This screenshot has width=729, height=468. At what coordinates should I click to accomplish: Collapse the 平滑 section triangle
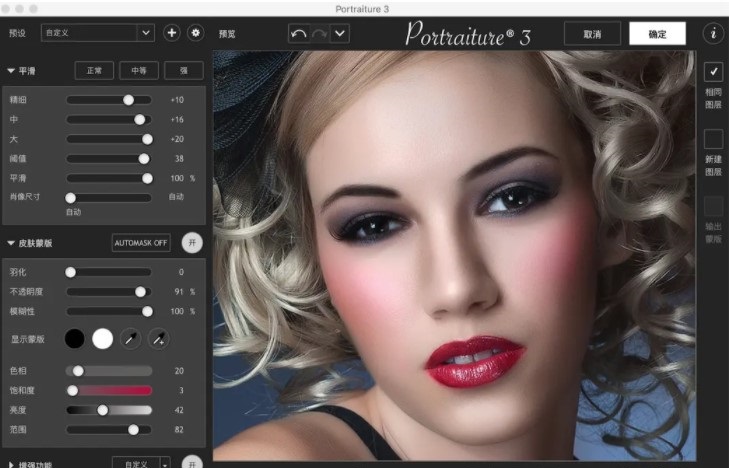pyautogui.click(x=11, y=71)
